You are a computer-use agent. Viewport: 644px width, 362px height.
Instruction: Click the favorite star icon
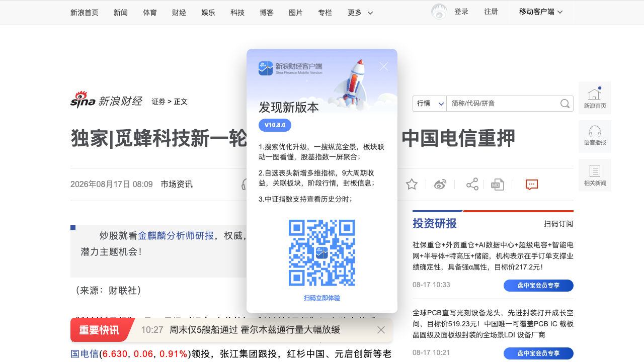point(412,185)
